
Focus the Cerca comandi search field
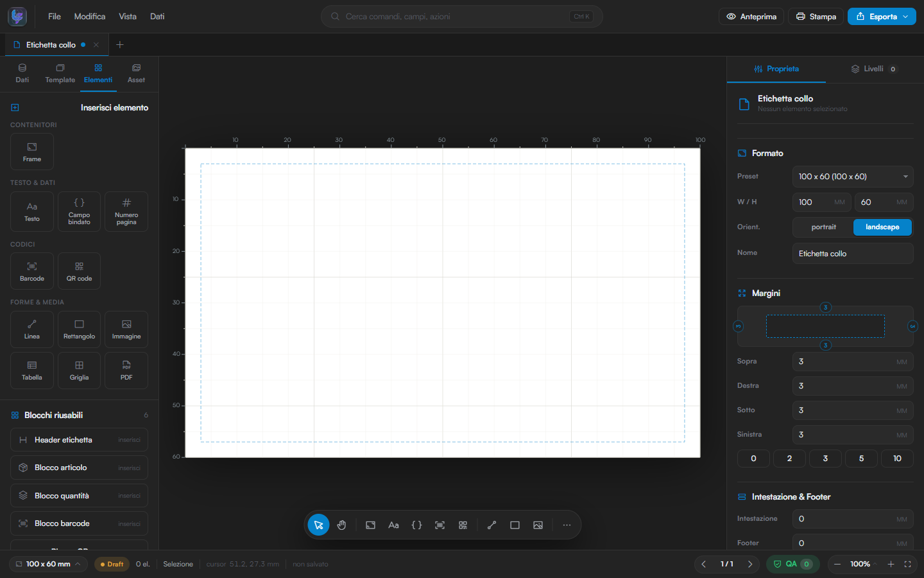point(461,17)
